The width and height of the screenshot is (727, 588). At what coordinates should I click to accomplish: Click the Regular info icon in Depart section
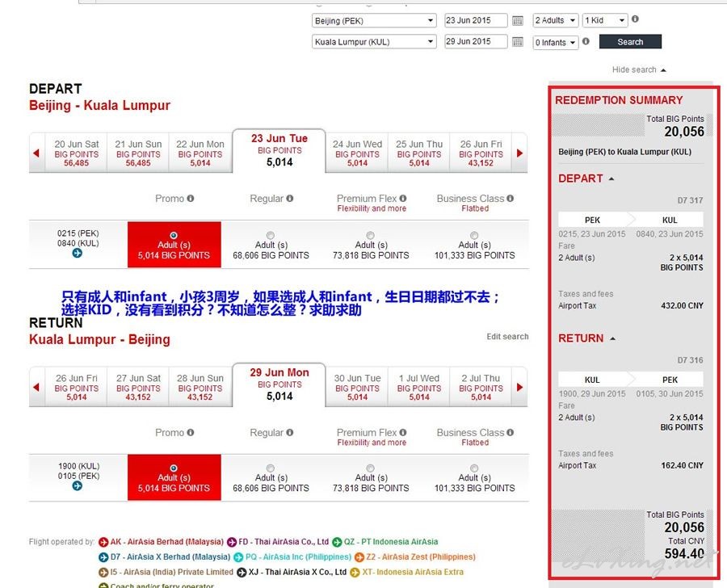[290, 199]
